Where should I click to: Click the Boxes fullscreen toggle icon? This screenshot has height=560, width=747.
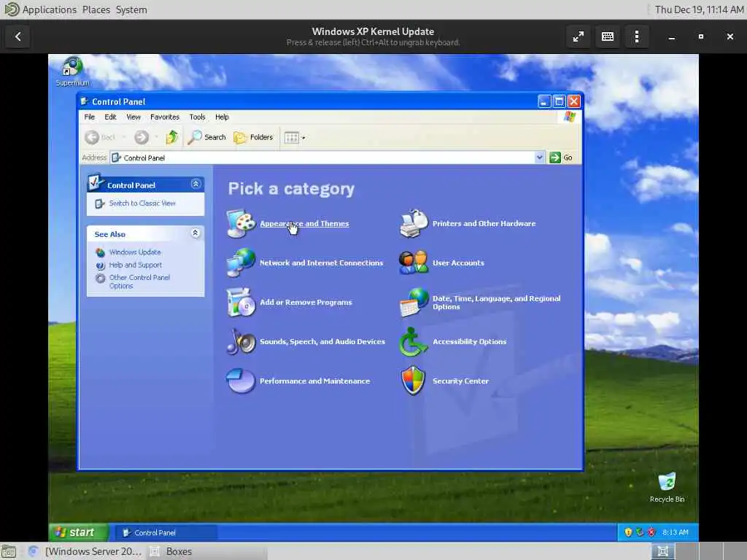click(578, 36)
